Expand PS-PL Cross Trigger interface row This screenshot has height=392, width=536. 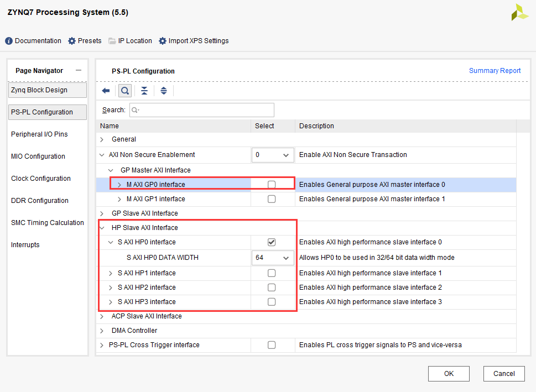(102, 345)
